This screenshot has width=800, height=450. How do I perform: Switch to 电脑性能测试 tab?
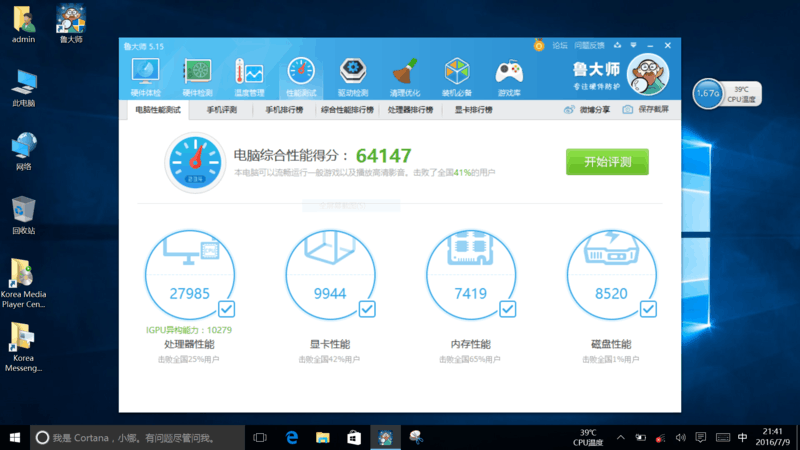pos(158,110)
